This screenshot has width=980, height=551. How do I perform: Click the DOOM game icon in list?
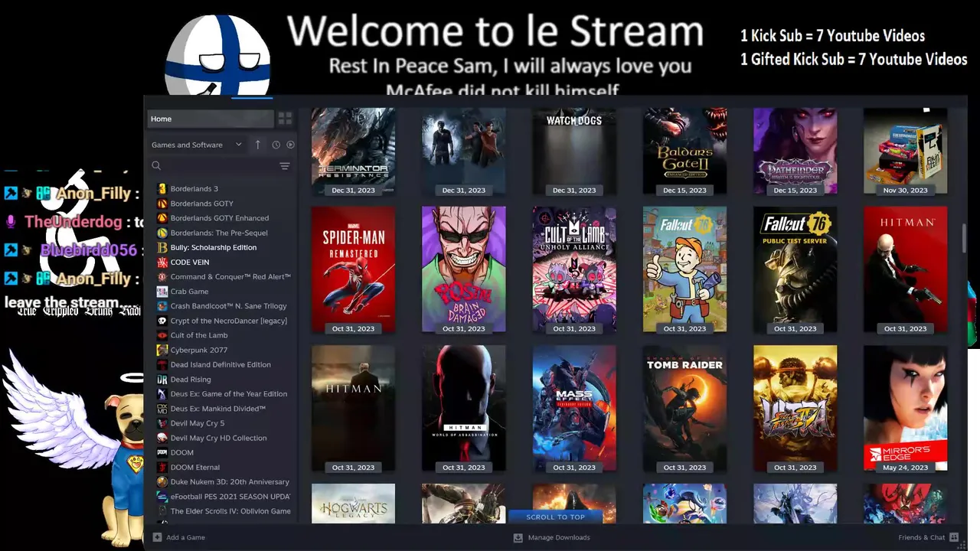[162, 453]
